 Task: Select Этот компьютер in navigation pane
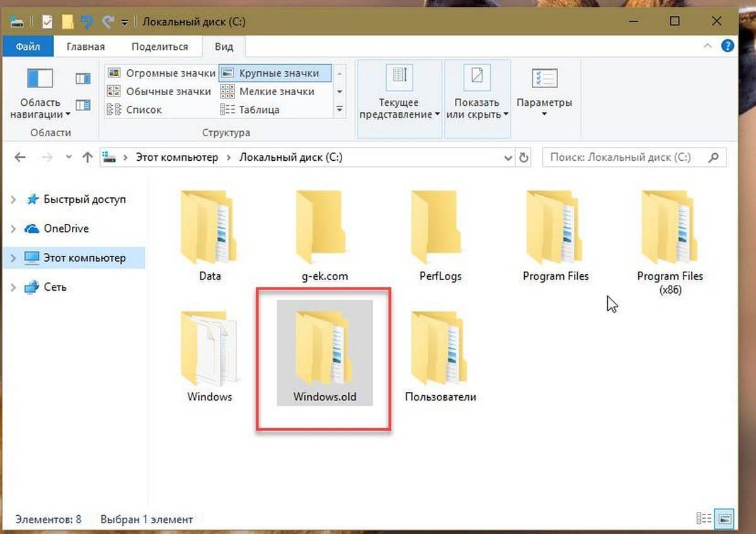point(84,258)
